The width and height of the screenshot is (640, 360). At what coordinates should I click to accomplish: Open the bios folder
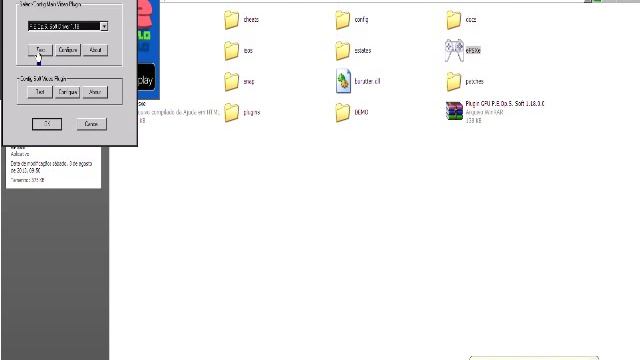tap(238, 51)
